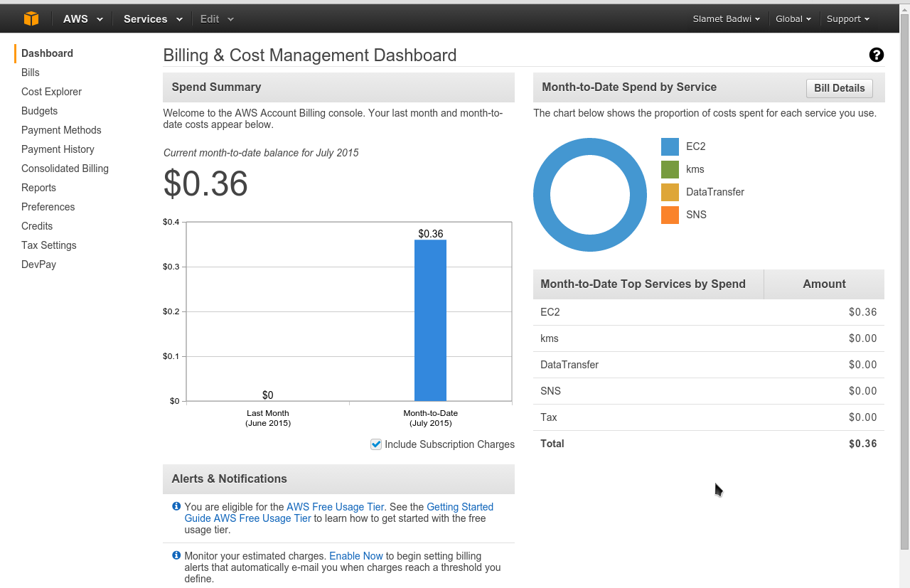Select Dashboard in the sidebar

(47, 53)
